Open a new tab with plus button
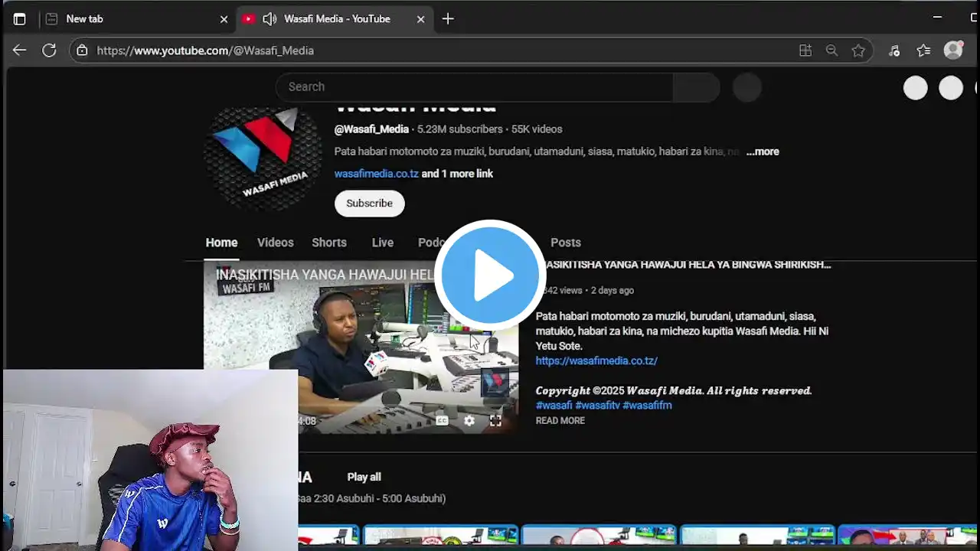This screenshot has width=980, height=551. coord(448,19)
